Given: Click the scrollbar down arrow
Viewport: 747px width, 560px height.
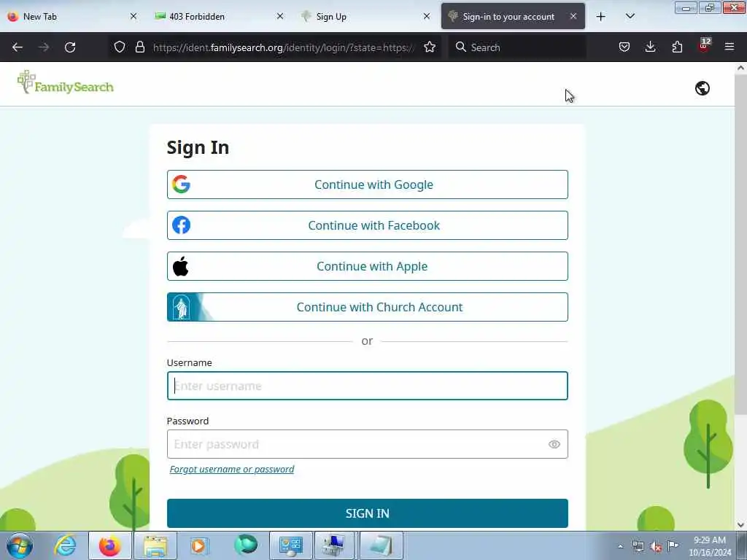Looking at the screenshot, I should 740,525.
